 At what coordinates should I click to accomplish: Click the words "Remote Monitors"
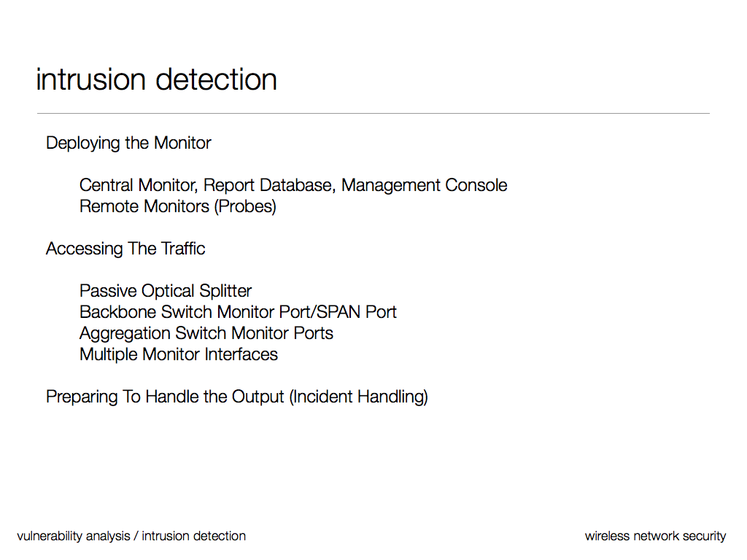[x=144, y=206]
